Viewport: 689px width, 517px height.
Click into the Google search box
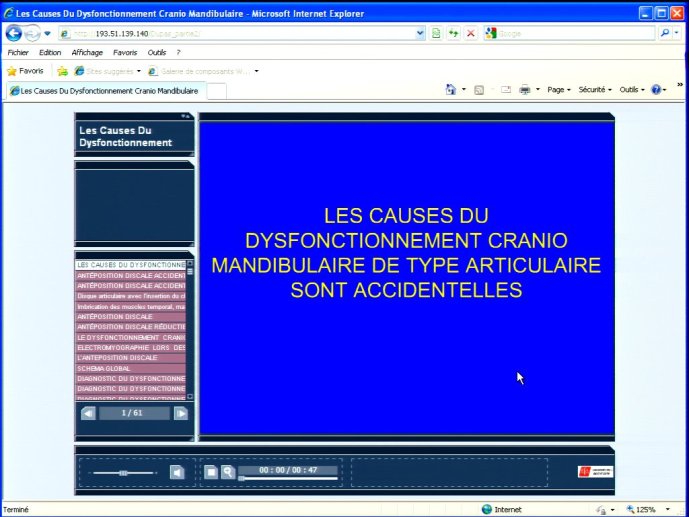[576, 33]
